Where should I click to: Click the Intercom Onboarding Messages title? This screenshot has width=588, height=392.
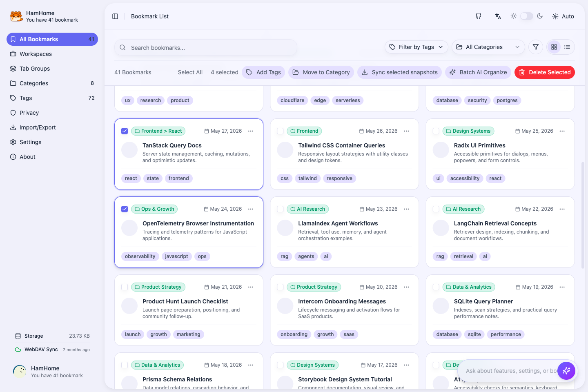(x=342, y=301)
